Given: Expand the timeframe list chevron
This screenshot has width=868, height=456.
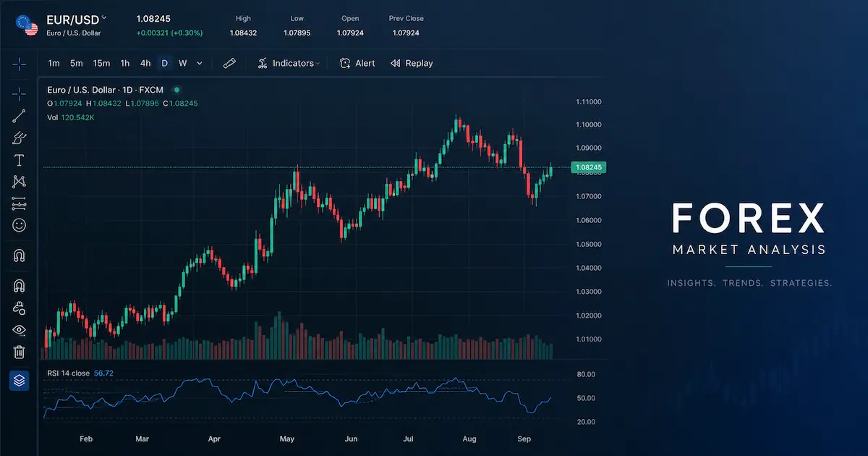Looking at the screenshot, I should point(200,64).
